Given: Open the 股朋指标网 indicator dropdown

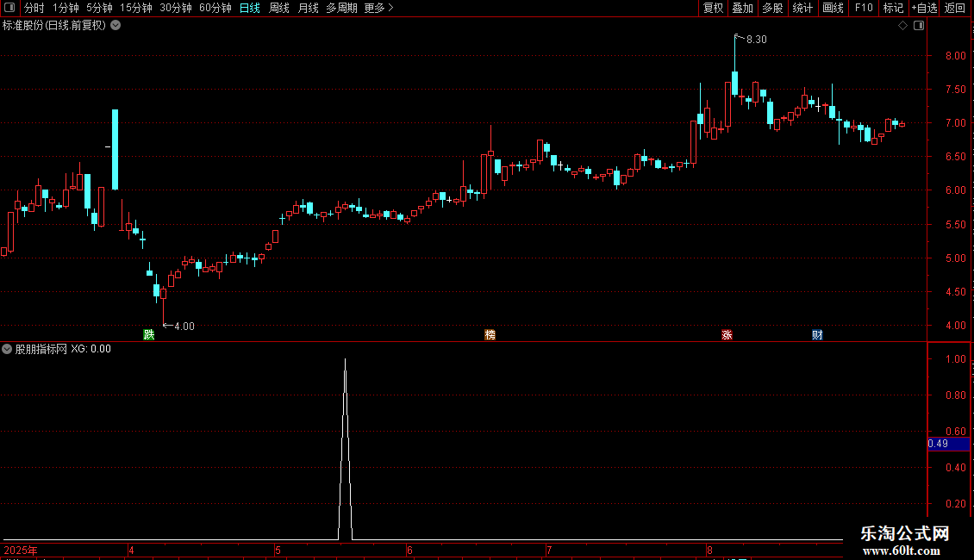Looking at the screenshot, I should 7,349.
